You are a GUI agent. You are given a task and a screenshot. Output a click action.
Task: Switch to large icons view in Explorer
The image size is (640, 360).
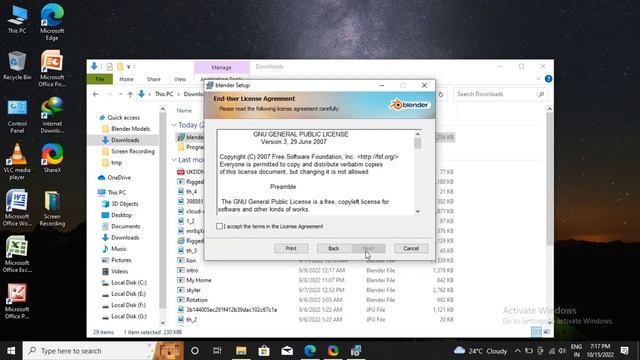click(x=547, y=332)
